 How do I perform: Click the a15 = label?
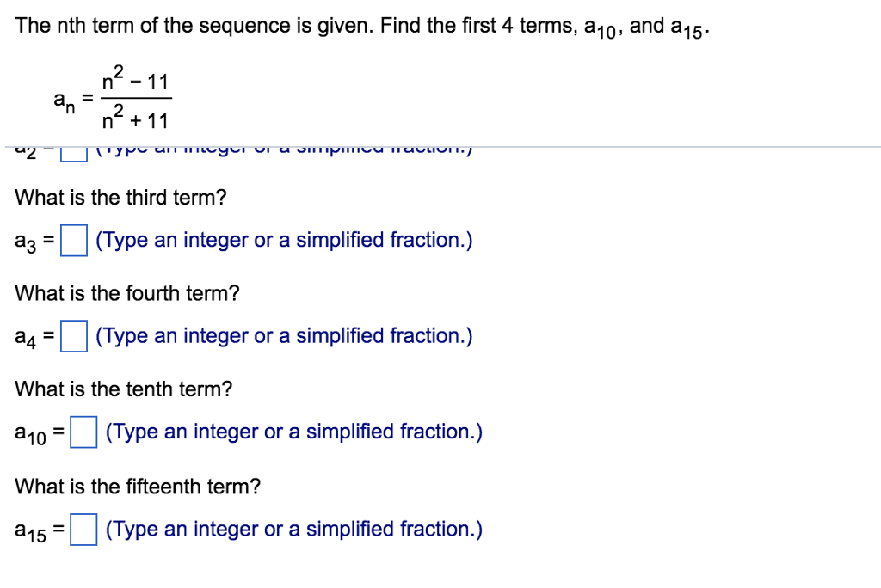pyautogui.click(x=40, y=530)
